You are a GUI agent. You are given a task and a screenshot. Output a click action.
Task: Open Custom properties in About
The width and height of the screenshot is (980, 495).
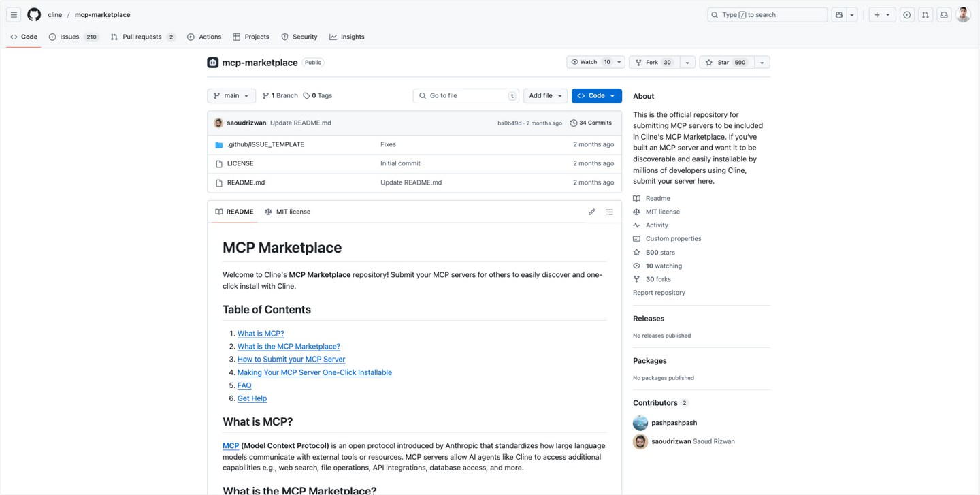click(x=673, y=239)
